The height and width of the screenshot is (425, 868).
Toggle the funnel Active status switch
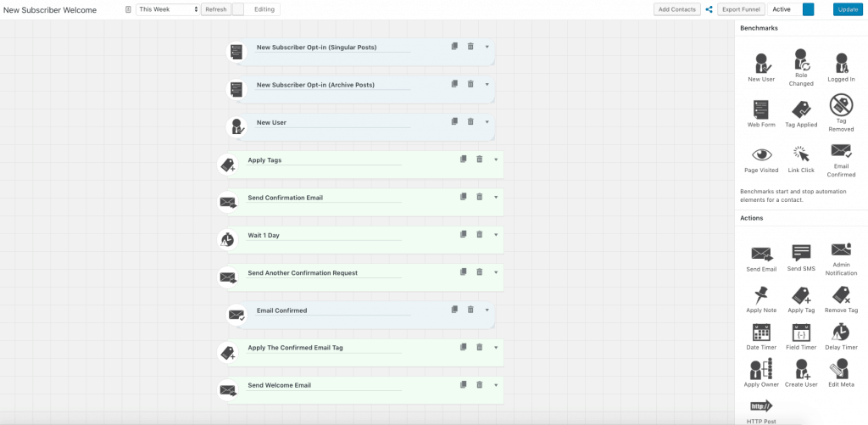click(808, 9)
